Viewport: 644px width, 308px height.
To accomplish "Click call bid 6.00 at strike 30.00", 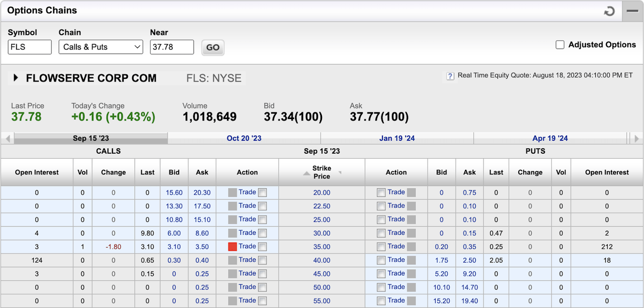I will (x=174, y=233).
